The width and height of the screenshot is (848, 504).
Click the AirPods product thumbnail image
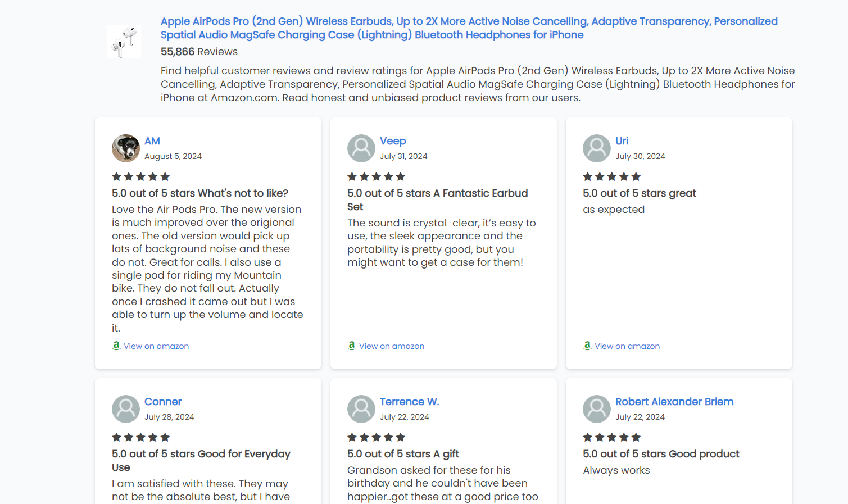[x=124, y=42]
